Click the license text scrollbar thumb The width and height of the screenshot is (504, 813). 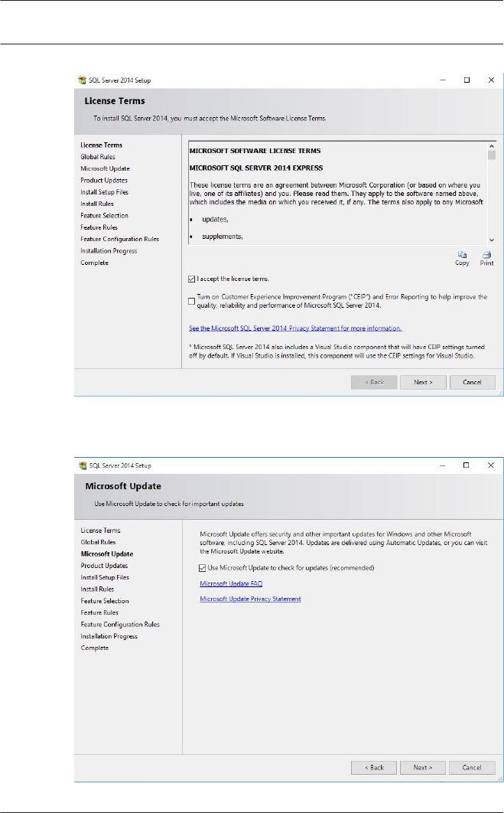pos(492,155)
